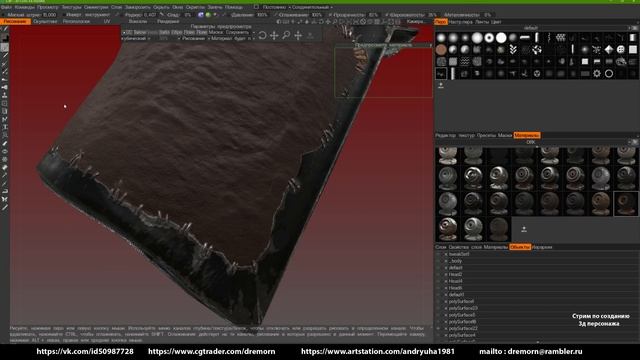Switch to the Слои panel tab
640x360 pixels.
coord(441,247)
